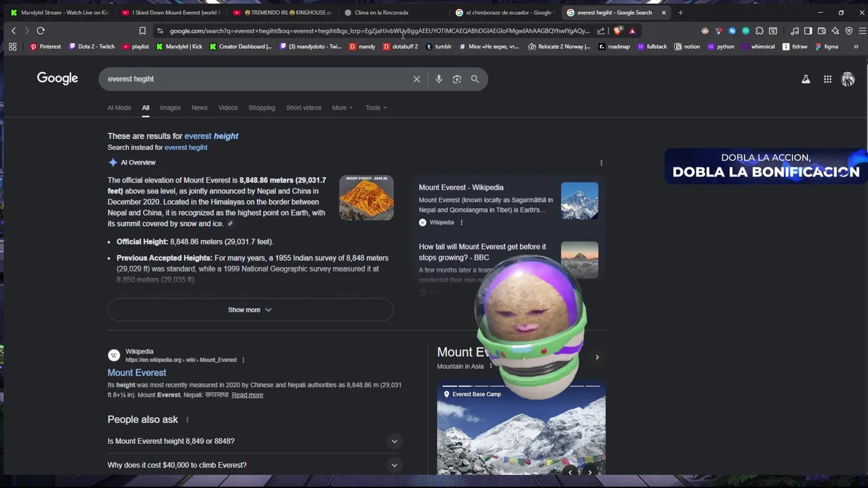Screen dimensions: 868x488
Task: Clear the search box with the X
Action: point(416,79)
